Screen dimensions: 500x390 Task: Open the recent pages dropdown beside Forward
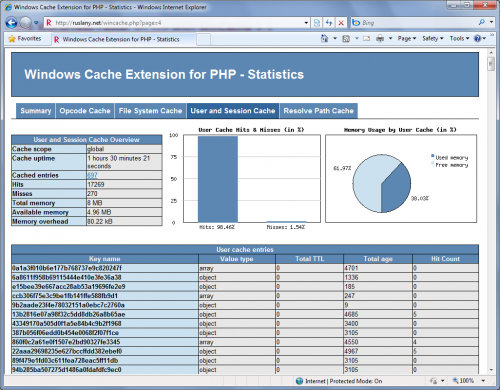[x=36, y=23]
